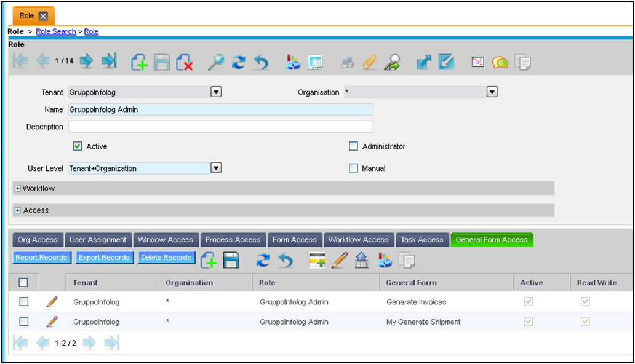Open the Find record magnifier icon
The height and width of the screenshot is (364, 635).
click(215, 62)
